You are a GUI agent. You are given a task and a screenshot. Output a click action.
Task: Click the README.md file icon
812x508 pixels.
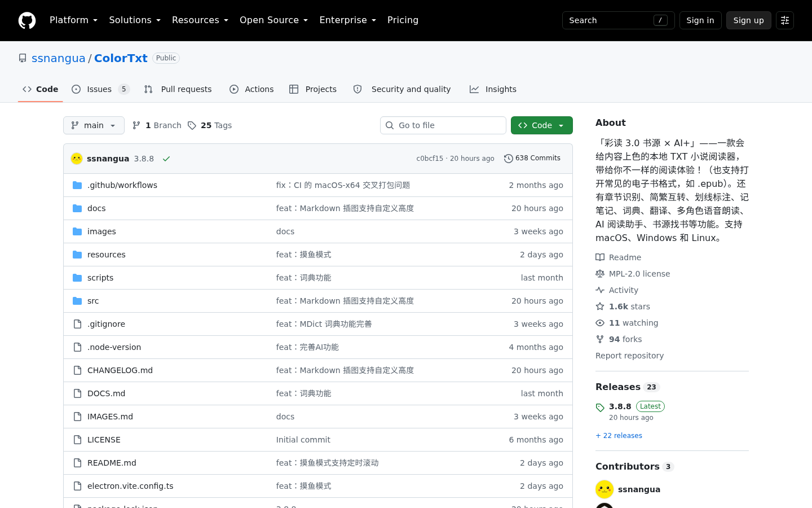(77, 463)
